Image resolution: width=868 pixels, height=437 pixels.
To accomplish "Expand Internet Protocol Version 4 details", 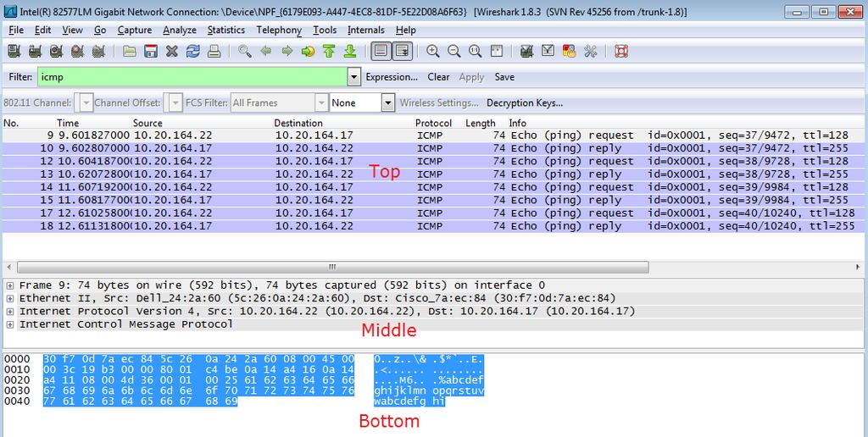I will 10,312.
